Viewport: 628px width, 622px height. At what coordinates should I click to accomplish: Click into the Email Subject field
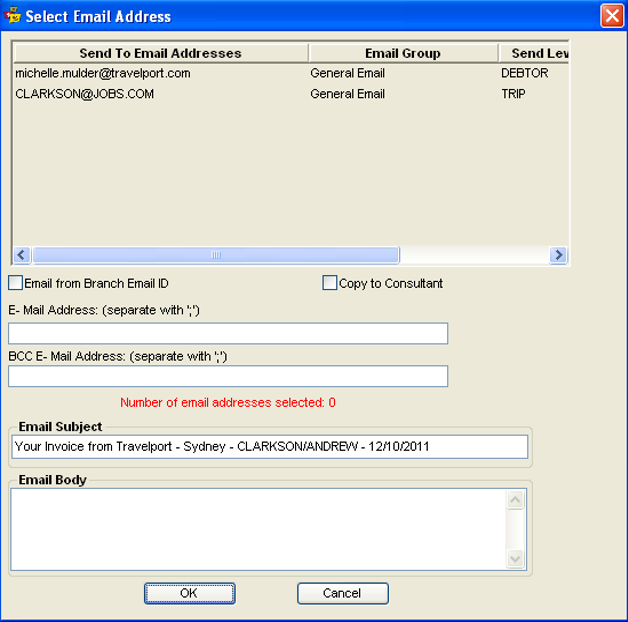click(x=270, y=447)
